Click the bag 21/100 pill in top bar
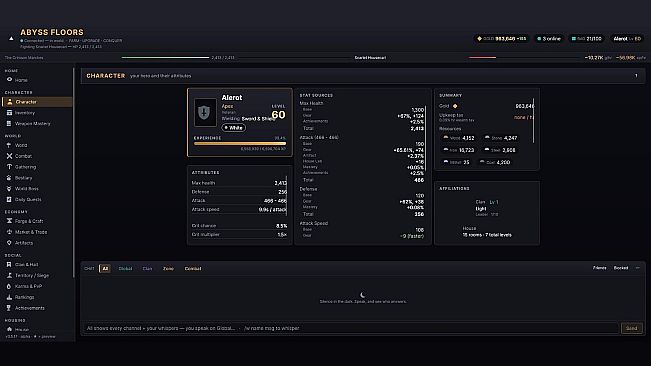Viewport: 651px width, 366px height. pos(586,39)
